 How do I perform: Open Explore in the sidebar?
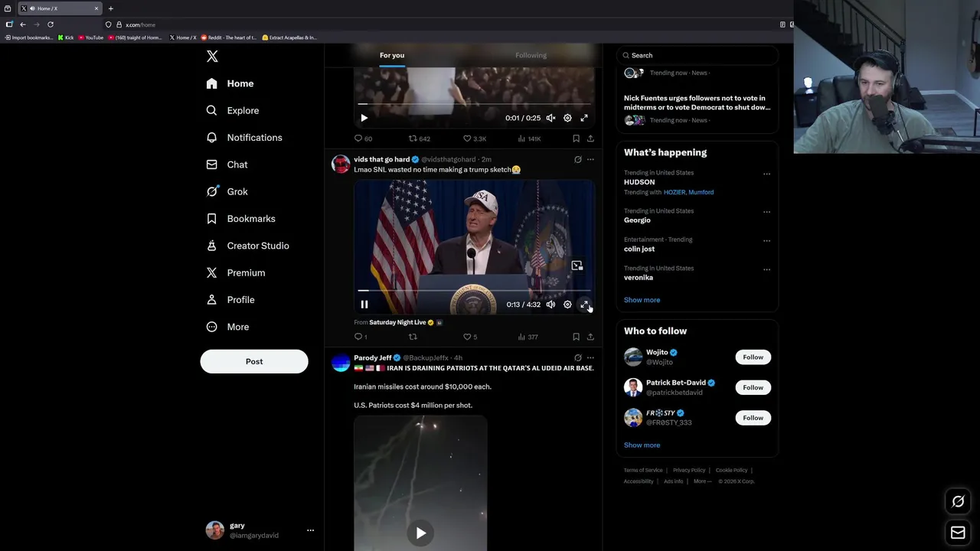pyautogui.click(x=233, y=110)
